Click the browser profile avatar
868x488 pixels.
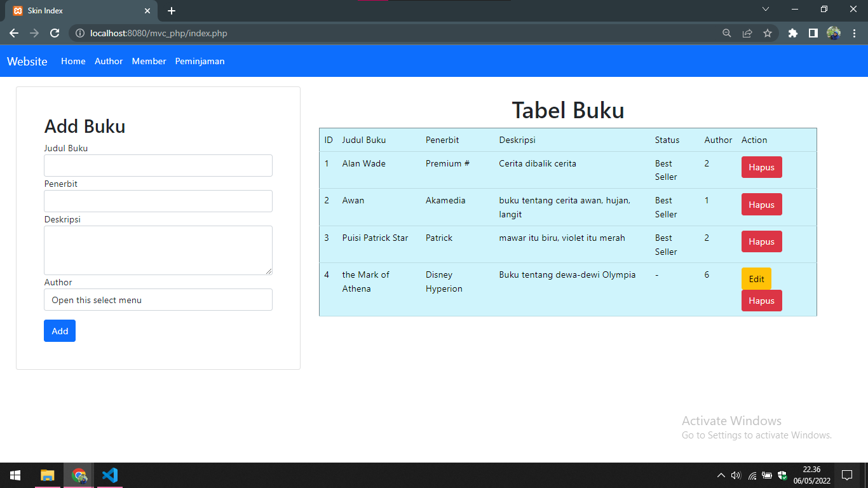pos(834,33)
